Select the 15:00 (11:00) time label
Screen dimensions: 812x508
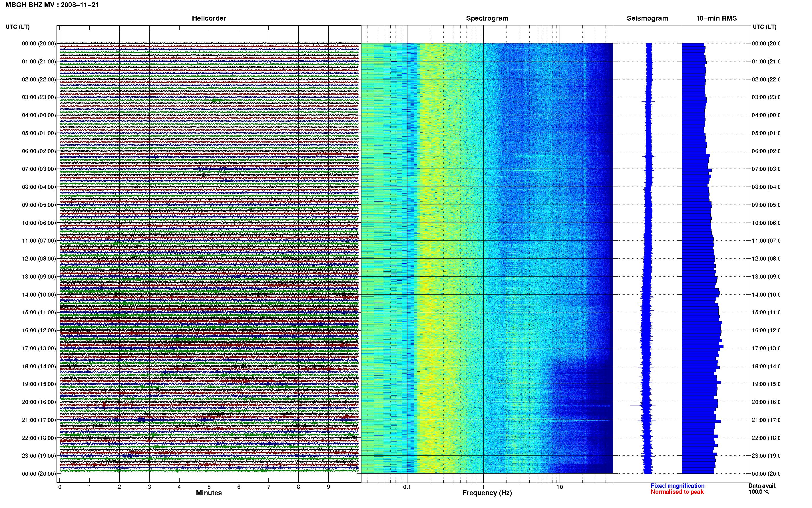[39, 313]
